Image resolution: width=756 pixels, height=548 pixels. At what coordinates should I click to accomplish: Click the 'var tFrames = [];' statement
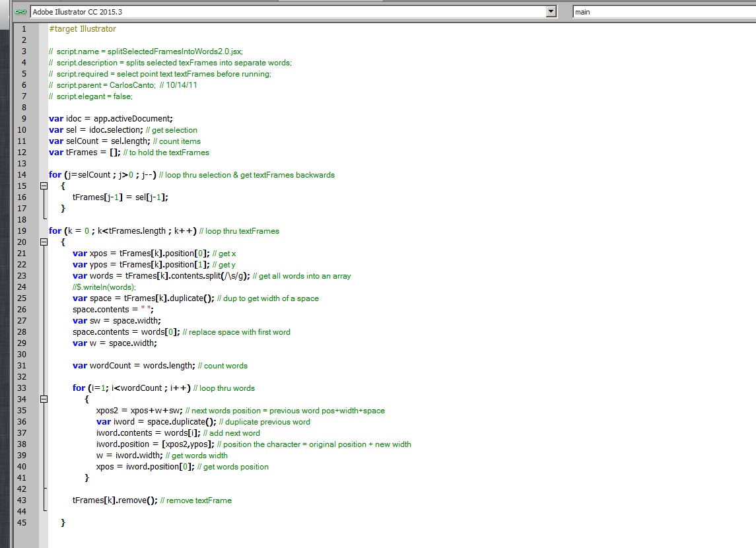pyautogui.click(x=85, y=153)
